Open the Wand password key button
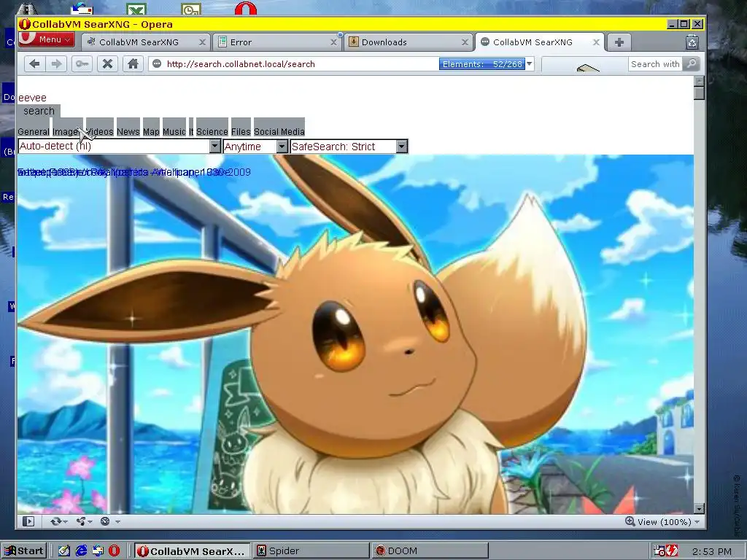747x560 pixels. pos(82,64)
